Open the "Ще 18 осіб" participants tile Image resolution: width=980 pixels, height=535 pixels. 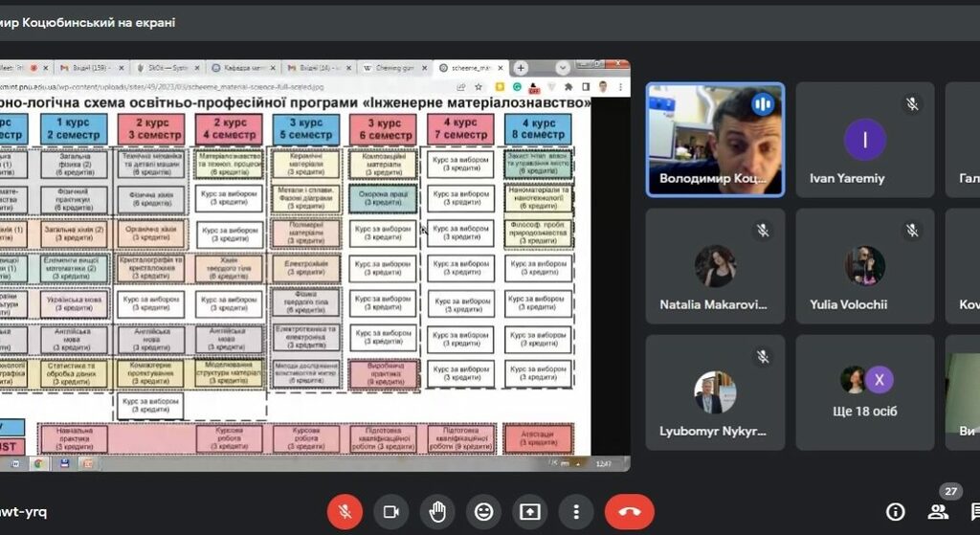point(865,392)
